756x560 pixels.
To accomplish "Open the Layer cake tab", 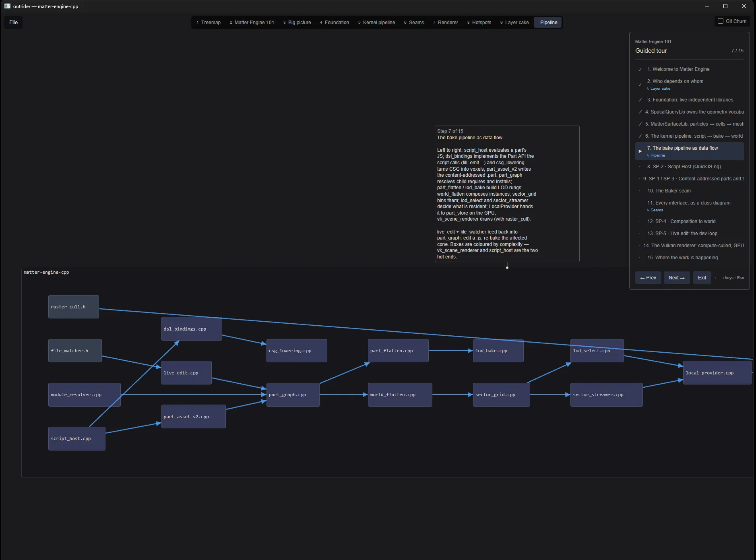I will [515, 23].
